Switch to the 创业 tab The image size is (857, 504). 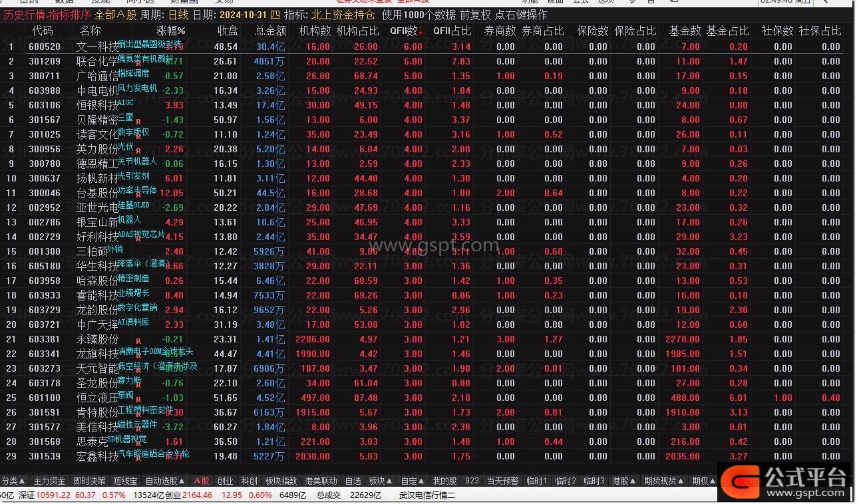click(226, 481)
